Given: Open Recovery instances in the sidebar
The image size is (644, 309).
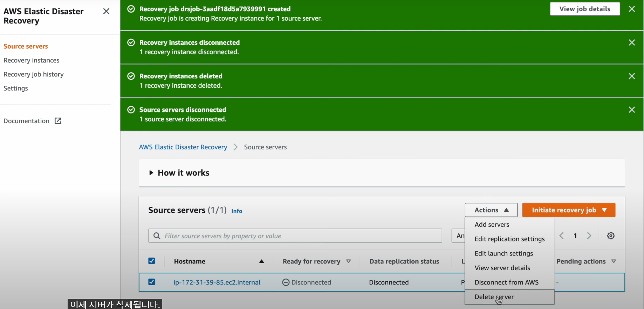Looking at the screenshot, I should pos(32,61).
